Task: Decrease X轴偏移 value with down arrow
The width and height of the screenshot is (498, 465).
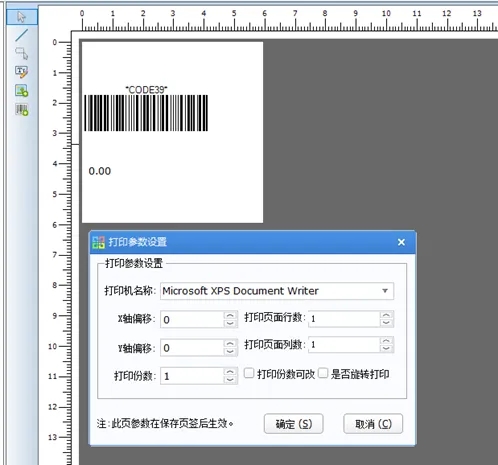Action: [230, 323]
